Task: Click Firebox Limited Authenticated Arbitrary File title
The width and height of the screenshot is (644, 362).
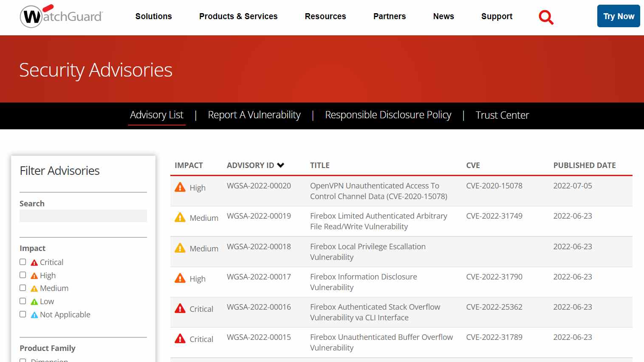Action: click(x=378, y=221)
